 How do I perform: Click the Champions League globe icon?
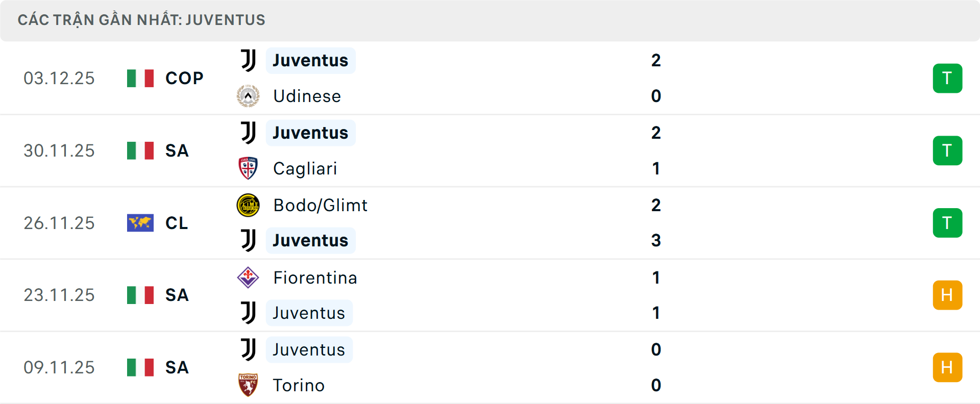click(139, 223)
